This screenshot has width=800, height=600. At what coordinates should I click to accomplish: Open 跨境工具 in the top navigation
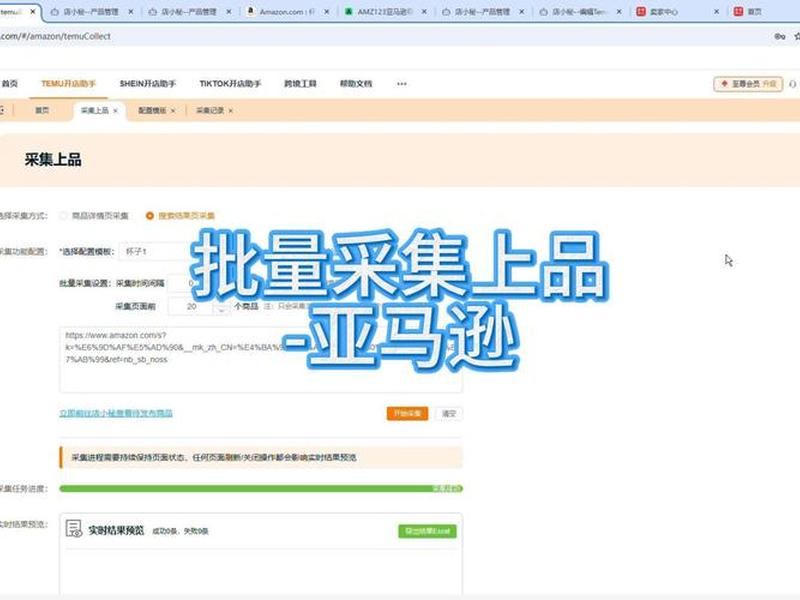coord(300,84)
